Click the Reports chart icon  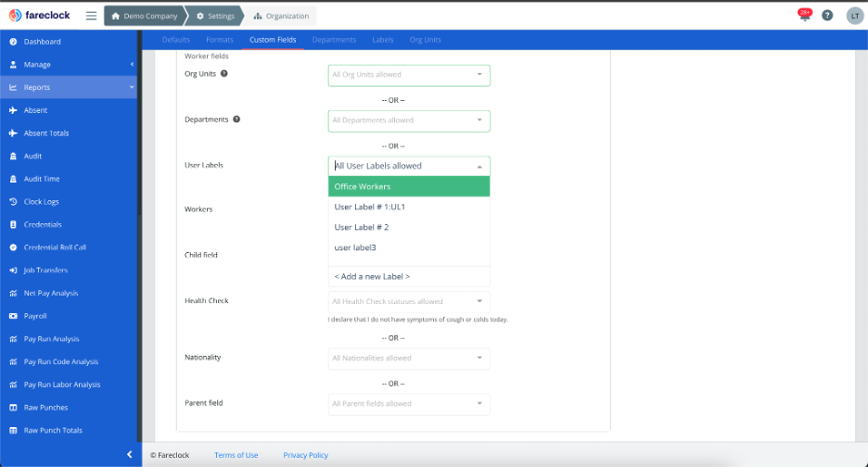[13, 87]
